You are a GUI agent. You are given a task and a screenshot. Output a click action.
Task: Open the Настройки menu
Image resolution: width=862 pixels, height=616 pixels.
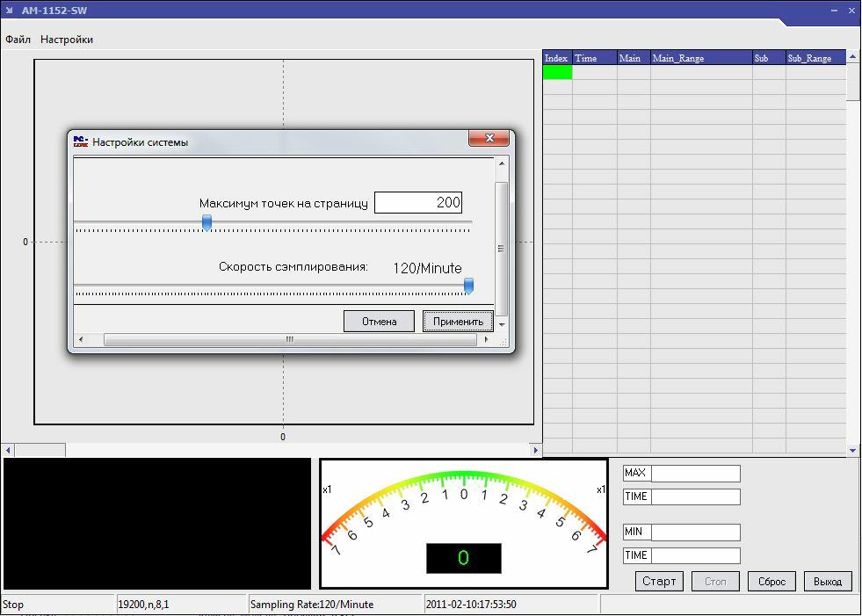coord(67,40)
